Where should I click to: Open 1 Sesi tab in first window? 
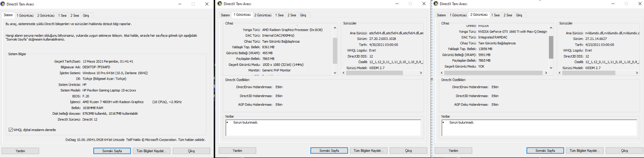[62, 16]
